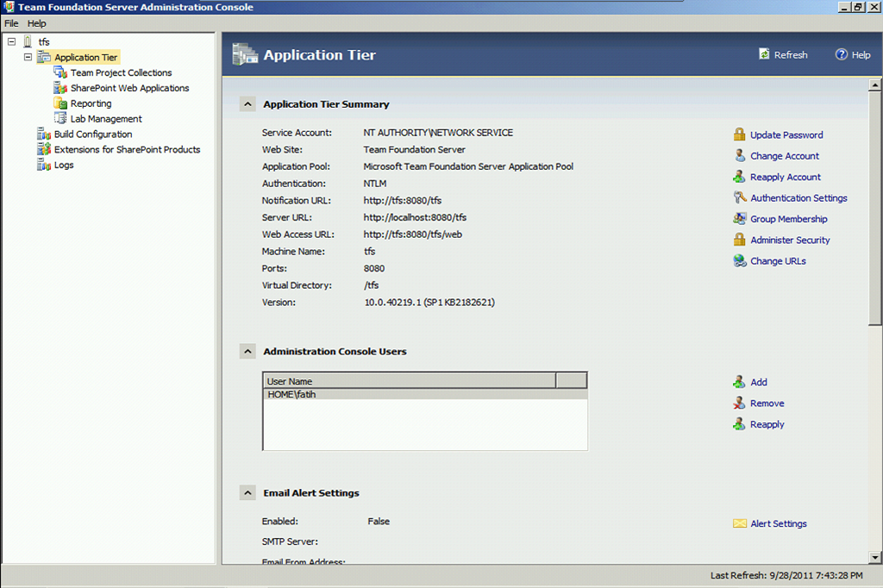
Task: Click the Team Project Collections icon
Action: pos(60,72)
